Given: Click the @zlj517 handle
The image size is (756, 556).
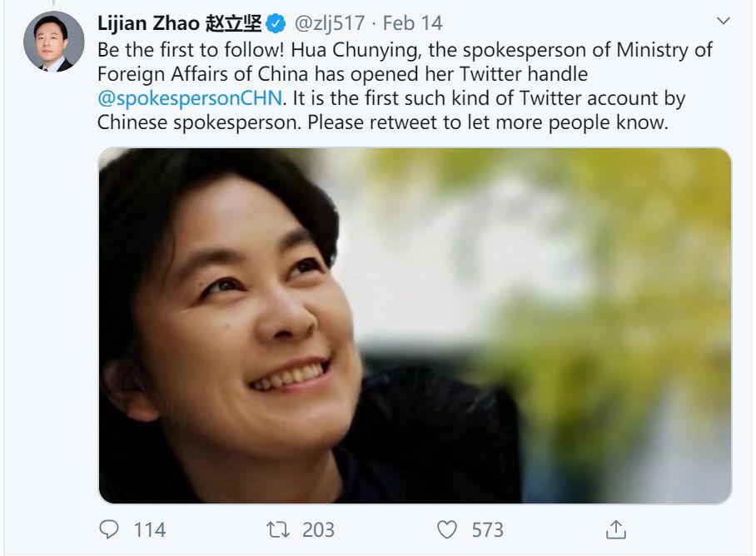Looking at the screenshot, I should 329,22.
